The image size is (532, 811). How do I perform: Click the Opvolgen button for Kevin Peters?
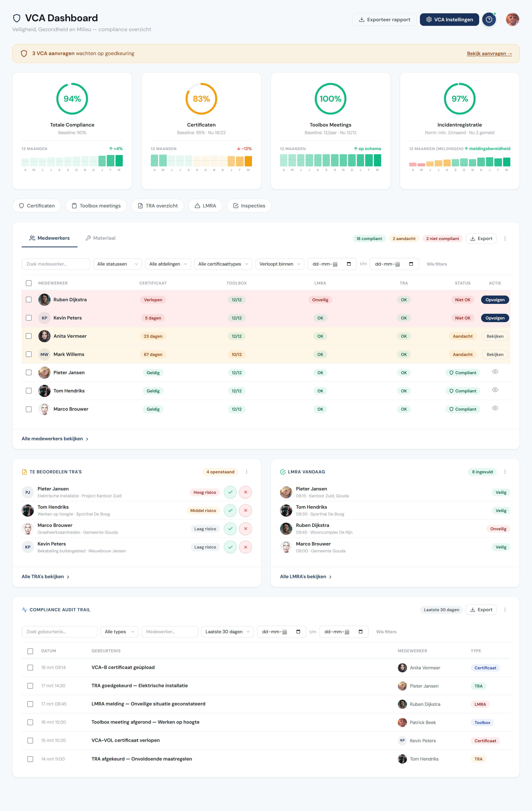(495, 318)
